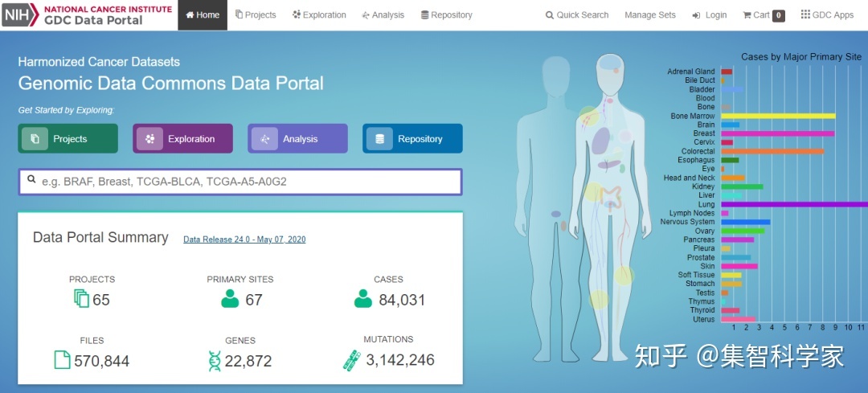Open Data Release 24.0 link
The image size is (868, 393).
tap(244, 239)
